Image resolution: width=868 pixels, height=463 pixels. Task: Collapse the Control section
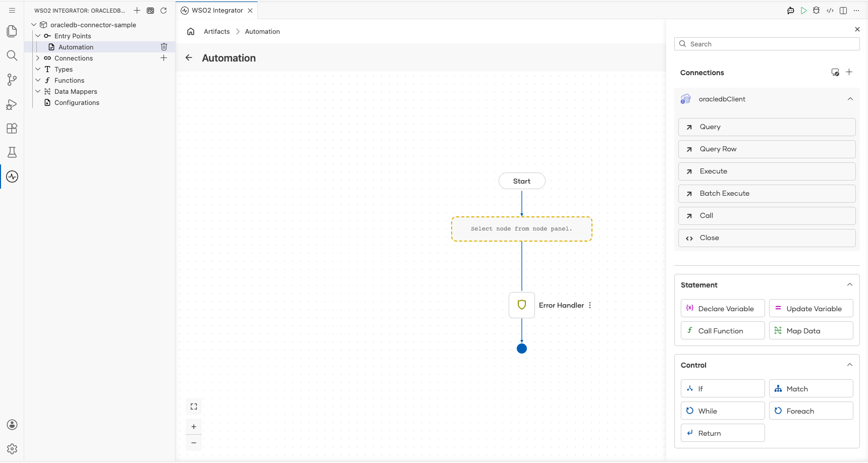(x=850, y=365)
